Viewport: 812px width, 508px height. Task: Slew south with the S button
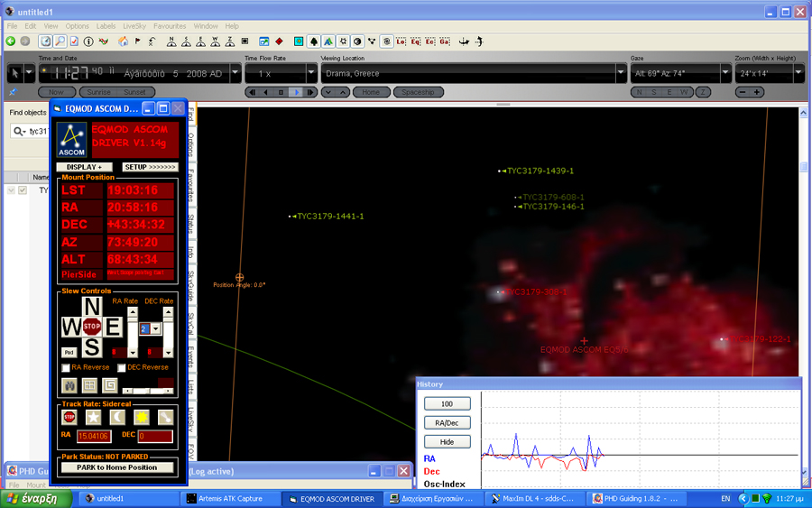(x=92, y=347)
